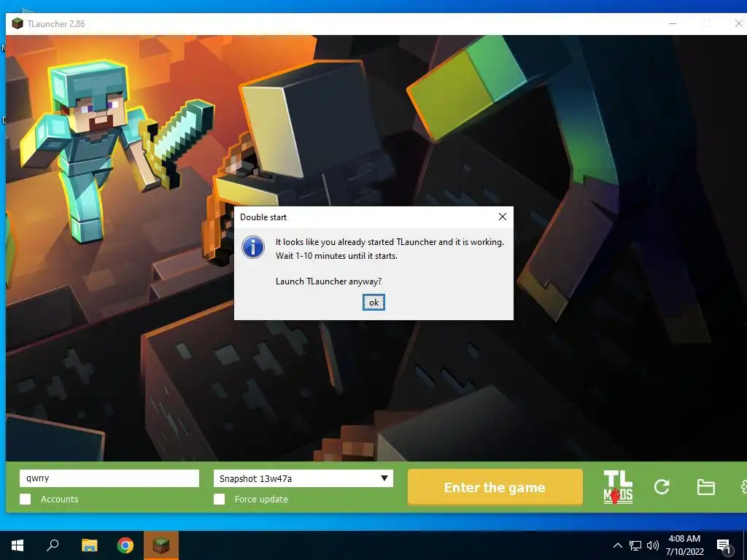Open the TL Mods icon
The width and height of the screenshot is (747, 560).
click(618, 486)
